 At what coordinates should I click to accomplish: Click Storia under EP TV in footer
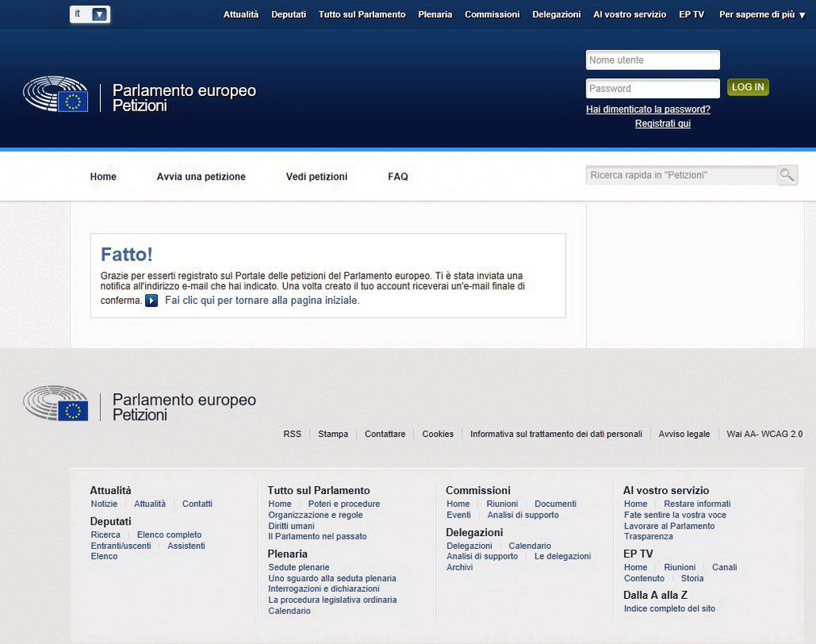[x=692, y=579]
